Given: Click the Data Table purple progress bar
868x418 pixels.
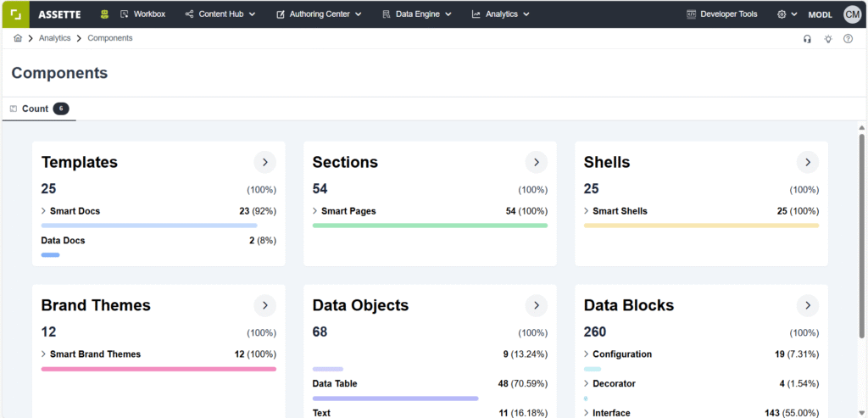Looking at the screenshot, I should [395, 398].
